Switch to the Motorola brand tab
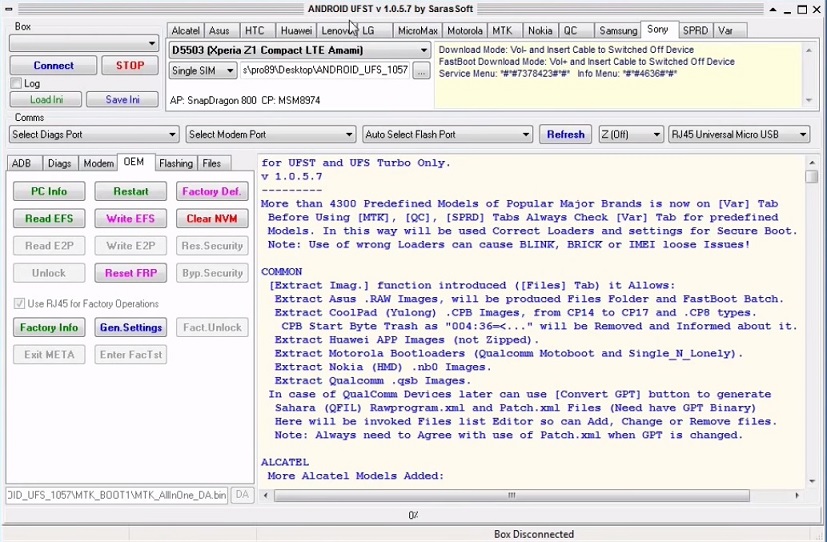The height and width of the screenshot is (542, 827). click(465, 31)
